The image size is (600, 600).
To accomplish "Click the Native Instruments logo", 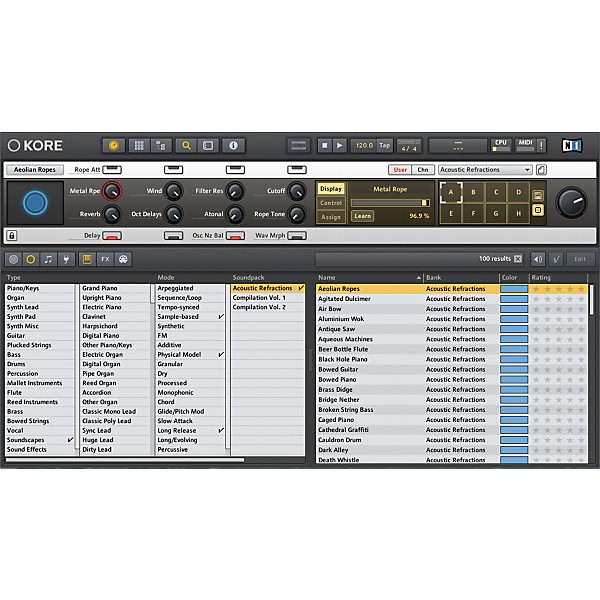I will (572, 145).
